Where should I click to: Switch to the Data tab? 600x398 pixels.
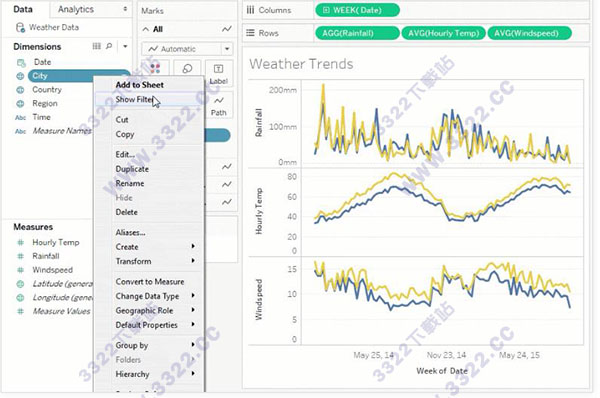tap(23, 9)
